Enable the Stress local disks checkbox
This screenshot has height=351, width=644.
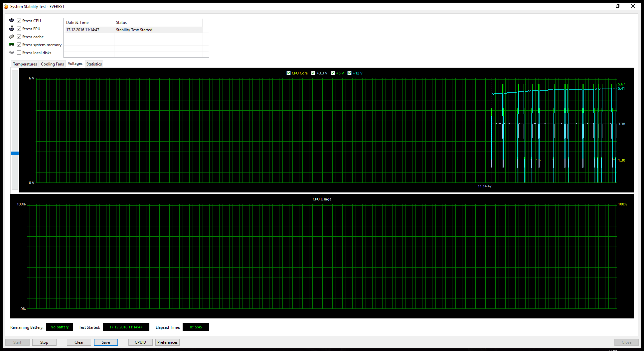tap(19, 53)
